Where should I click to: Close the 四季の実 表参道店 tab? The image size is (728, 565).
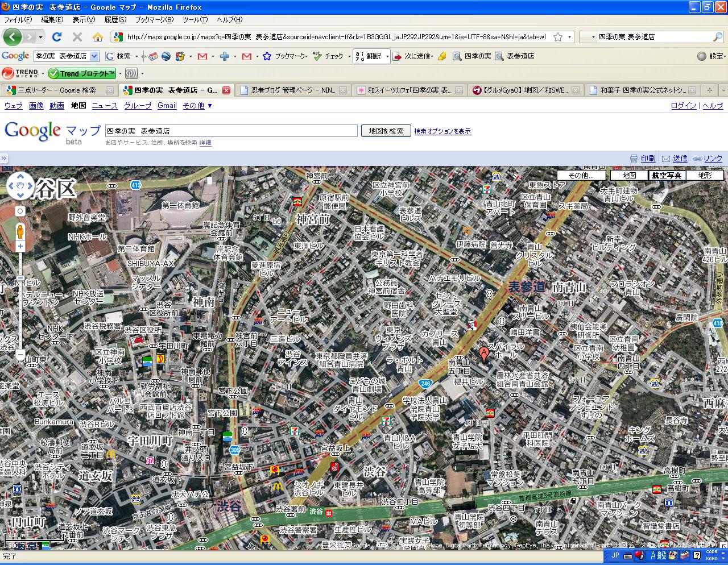click(x=226, y=90)
